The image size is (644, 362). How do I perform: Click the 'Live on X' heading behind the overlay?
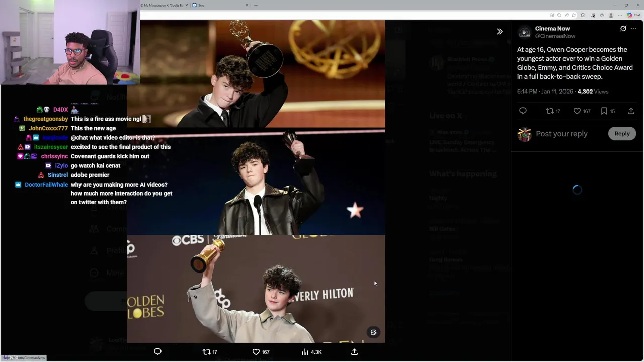pos(445,116)
